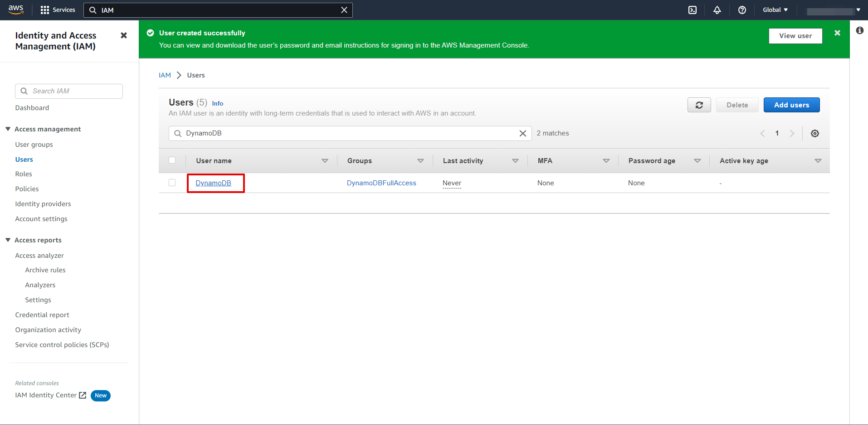Open Account settings page
This screenshot has height=425, width=868.
41,219
